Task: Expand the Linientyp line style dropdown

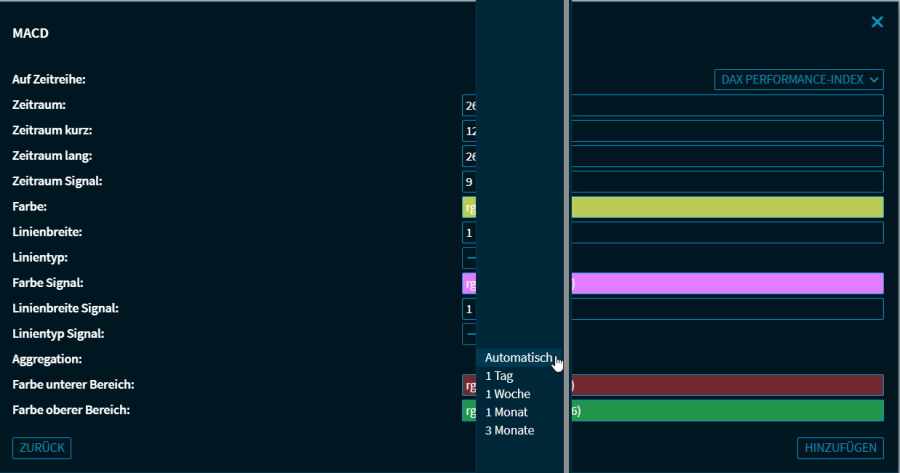Action: click(x=469, y=258)
